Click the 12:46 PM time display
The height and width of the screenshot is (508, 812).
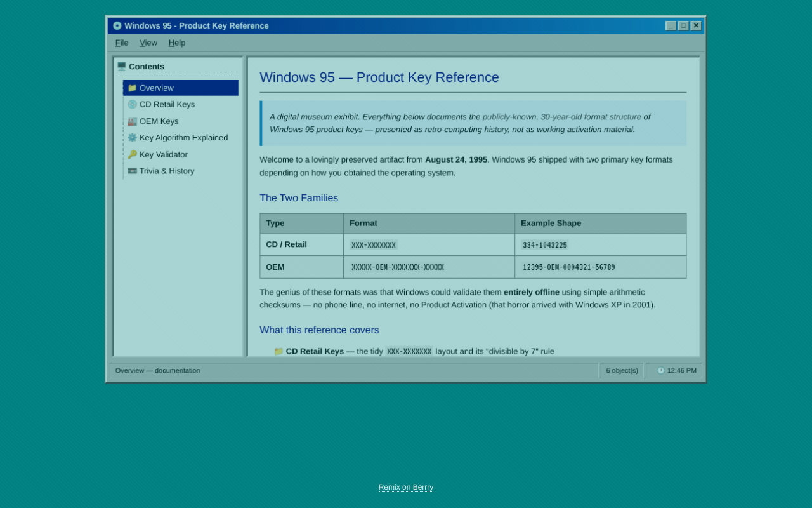(682, 371)
